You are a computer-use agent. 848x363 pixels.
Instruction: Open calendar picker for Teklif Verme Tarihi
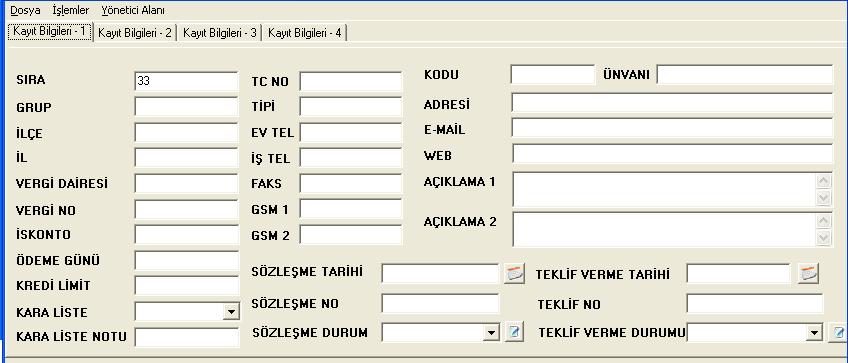point(808,274)
